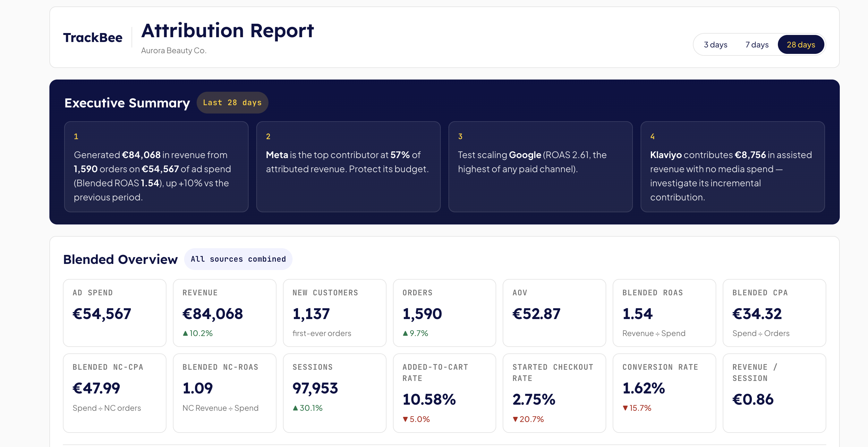Open summary card 4 about Klaviyo
The height and width of the screenshot is (447, 868).
pyautogui.click(x=732, y=166)
